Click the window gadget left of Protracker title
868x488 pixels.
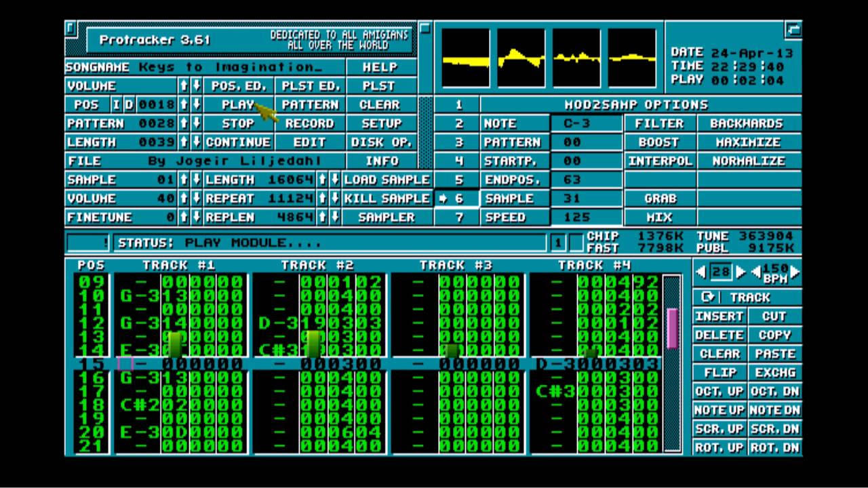(72, 28)
